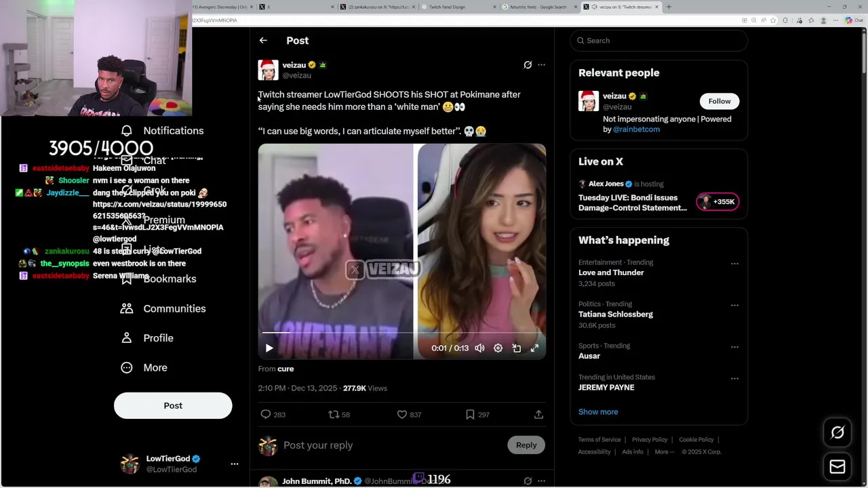Open options for Love and Thunder trend

click(x=734, y=264)
